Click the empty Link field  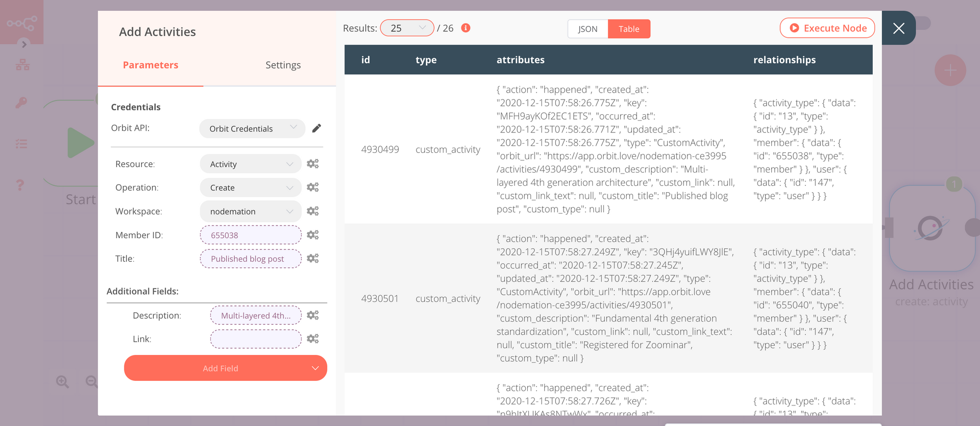coord(256,339)
